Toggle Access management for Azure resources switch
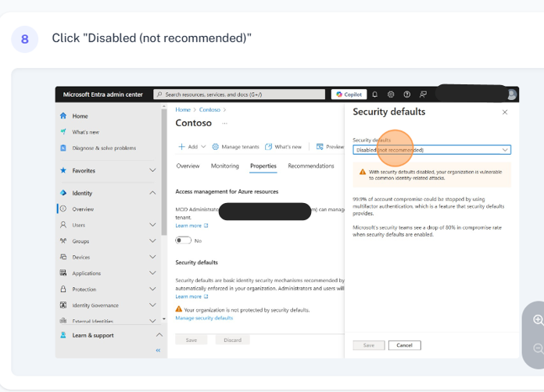The image size is (544, 392). point(183,241)
